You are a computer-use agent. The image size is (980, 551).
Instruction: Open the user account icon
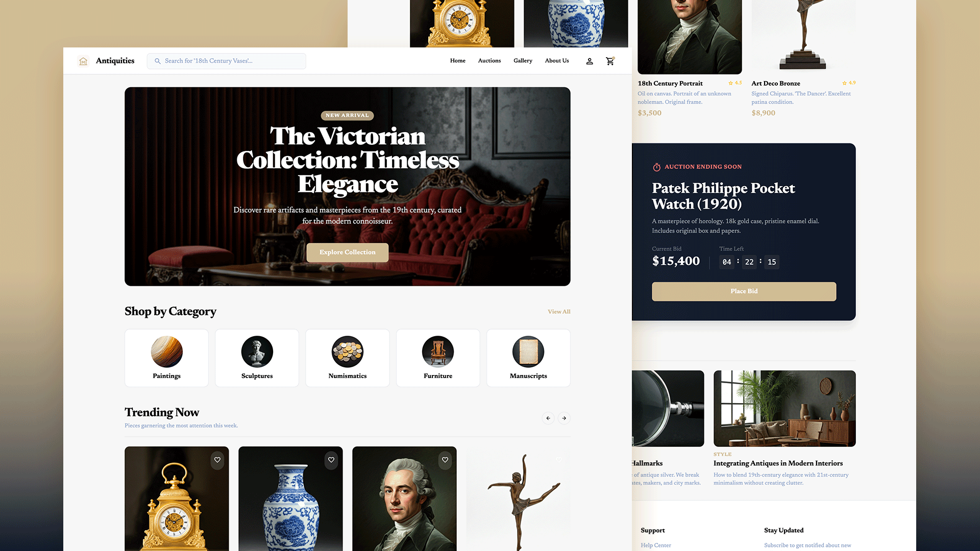coord(590,61)
